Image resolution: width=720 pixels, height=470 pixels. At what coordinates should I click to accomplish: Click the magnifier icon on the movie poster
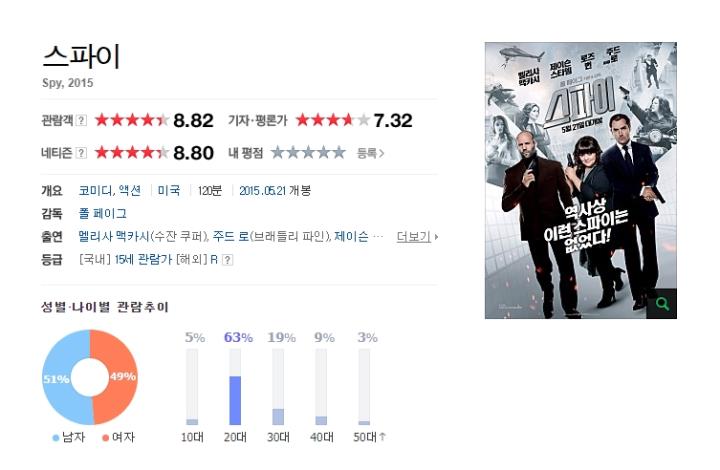pos(662,303)
